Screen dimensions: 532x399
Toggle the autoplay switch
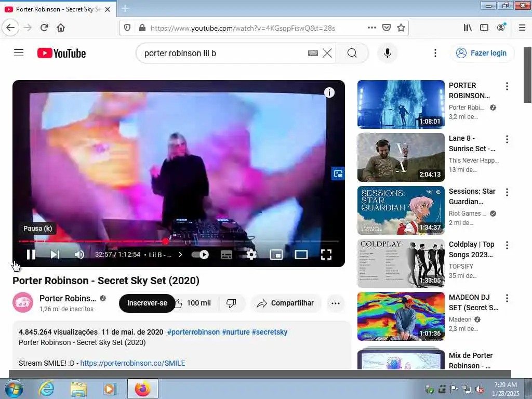200,255
